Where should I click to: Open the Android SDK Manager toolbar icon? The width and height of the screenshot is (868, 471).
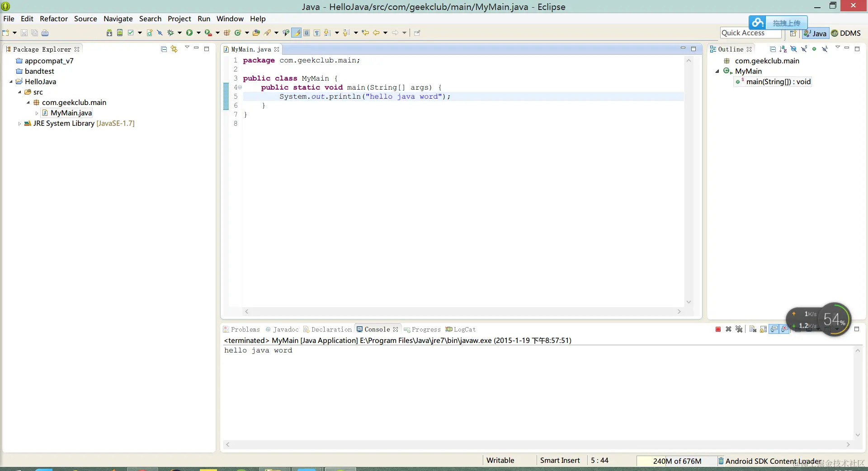point(109,33)
